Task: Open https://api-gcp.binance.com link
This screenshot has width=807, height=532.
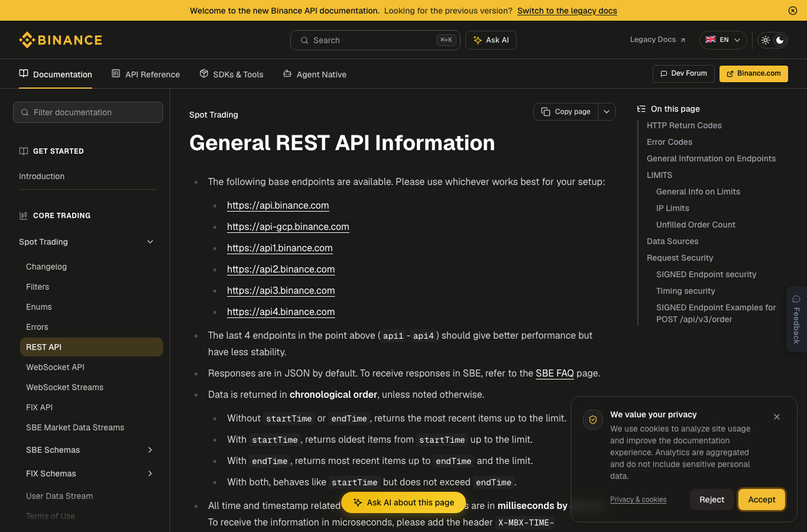Action: tap(288, 226)
